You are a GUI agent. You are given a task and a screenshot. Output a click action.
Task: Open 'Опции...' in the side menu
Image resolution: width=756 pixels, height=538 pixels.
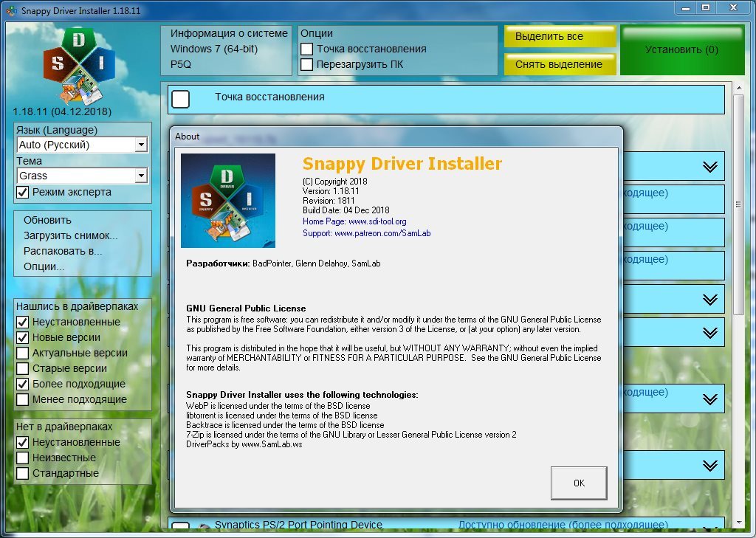tap(44, 266)
